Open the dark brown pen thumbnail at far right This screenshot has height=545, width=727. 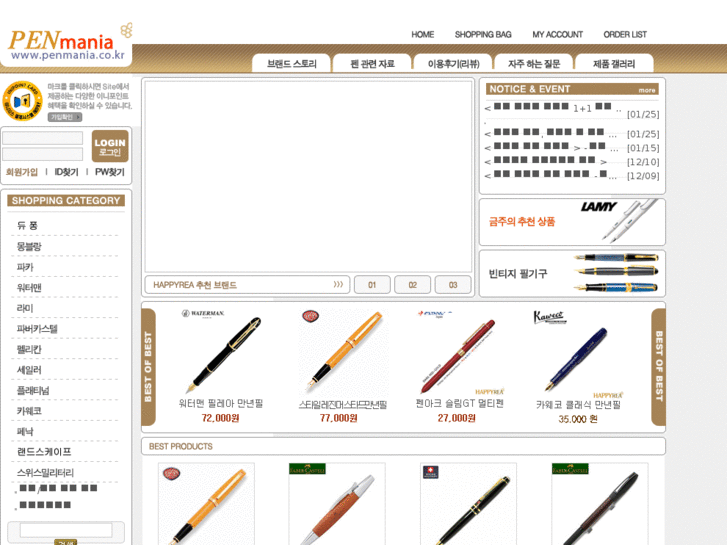pos(600,504)
